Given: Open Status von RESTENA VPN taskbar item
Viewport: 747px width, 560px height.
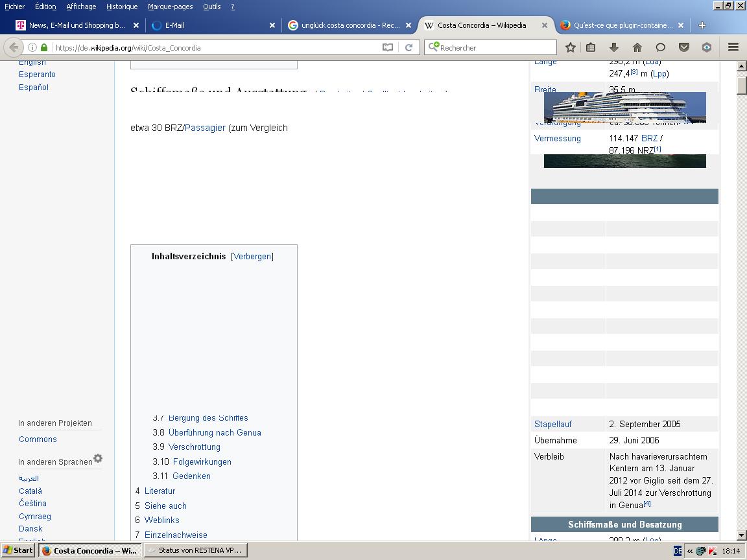Looking at the screenshot, I should 195,550.
